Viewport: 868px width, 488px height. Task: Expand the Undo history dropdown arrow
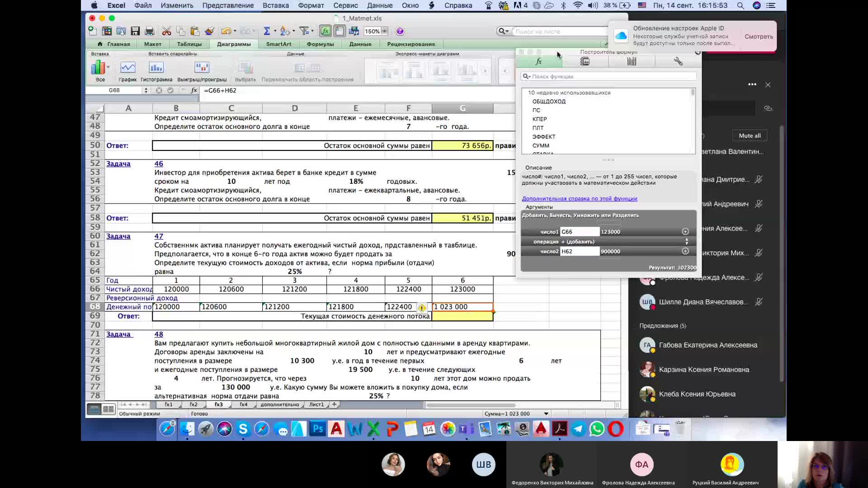[x=235, y=31]
